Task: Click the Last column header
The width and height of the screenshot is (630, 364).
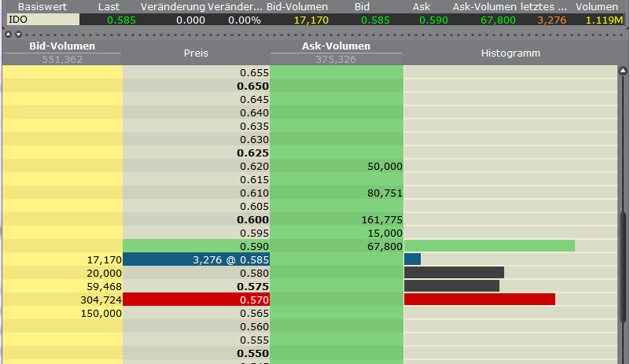Action: pyautogui.click(x=109, y=7)
